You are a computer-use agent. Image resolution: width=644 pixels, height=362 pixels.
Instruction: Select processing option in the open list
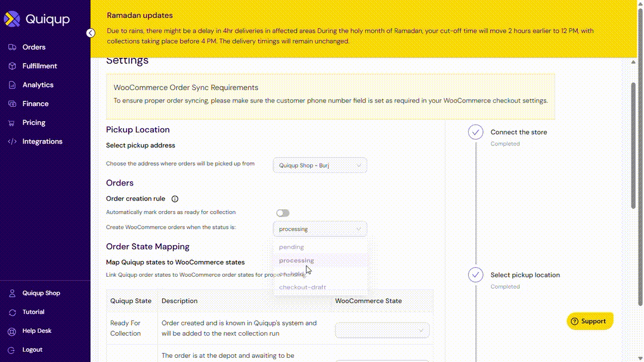coord(320,261)
